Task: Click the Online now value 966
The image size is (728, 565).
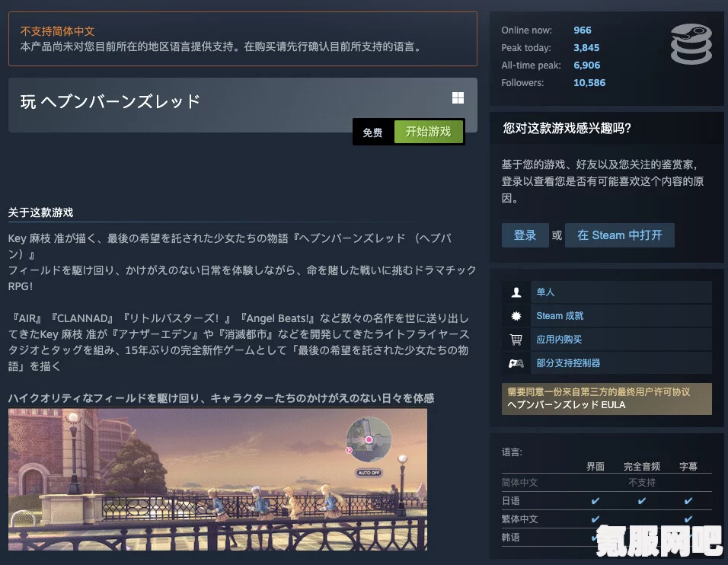Action: pos(583,30)
